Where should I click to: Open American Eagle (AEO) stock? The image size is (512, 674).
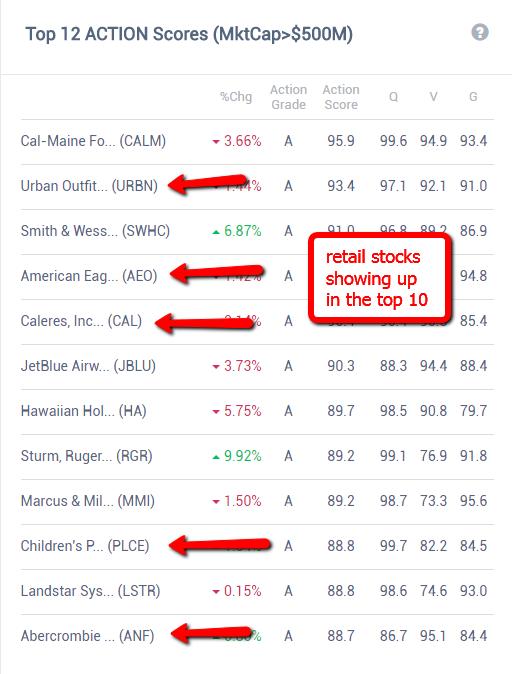point(89,276)
